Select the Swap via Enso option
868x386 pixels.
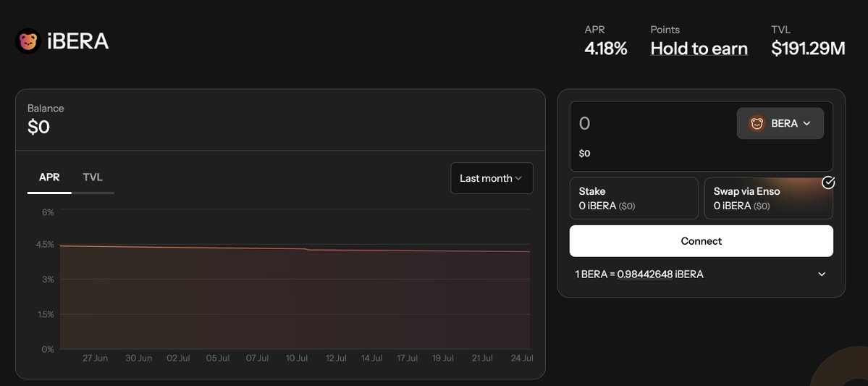[x=768, y=198]
